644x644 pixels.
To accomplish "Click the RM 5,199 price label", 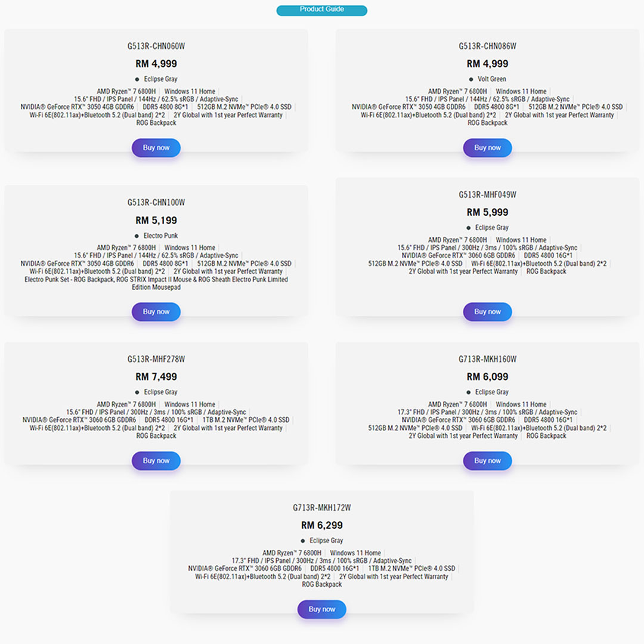I will 156,219.
